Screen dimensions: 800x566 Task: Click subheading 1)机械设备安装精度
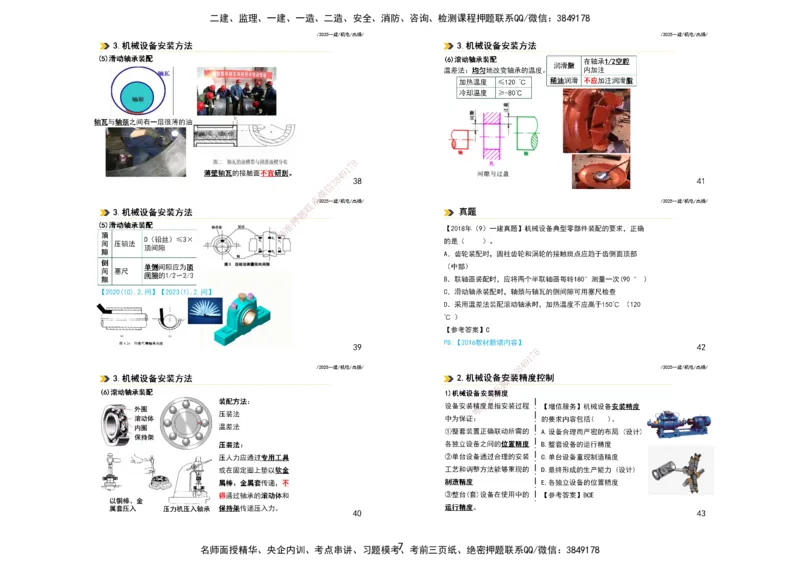coord(476,393)
